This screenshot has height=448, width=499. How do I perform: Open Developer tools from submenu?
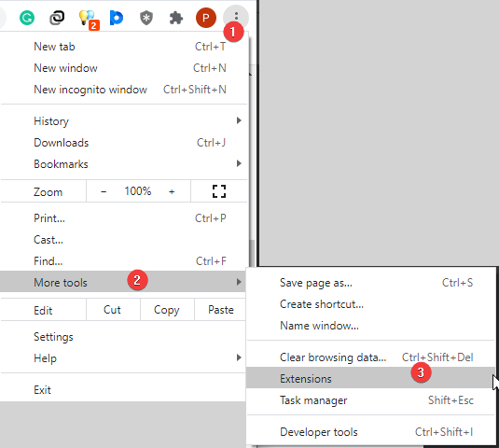pos(371,432)
